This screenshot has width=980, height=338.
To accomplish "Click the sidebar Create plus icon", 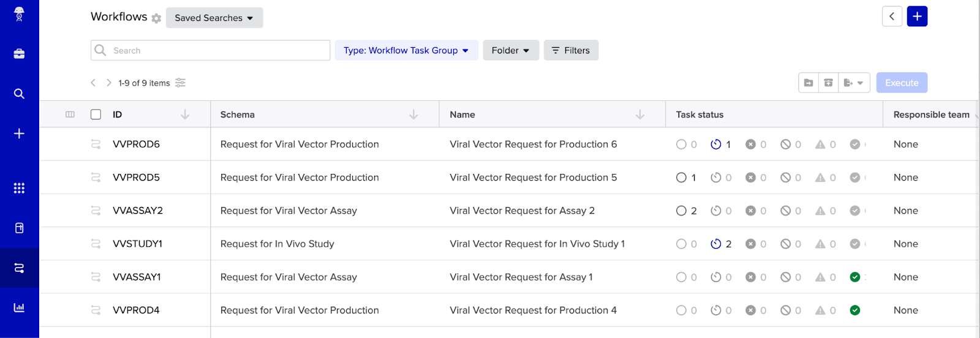I will [19, 133].
